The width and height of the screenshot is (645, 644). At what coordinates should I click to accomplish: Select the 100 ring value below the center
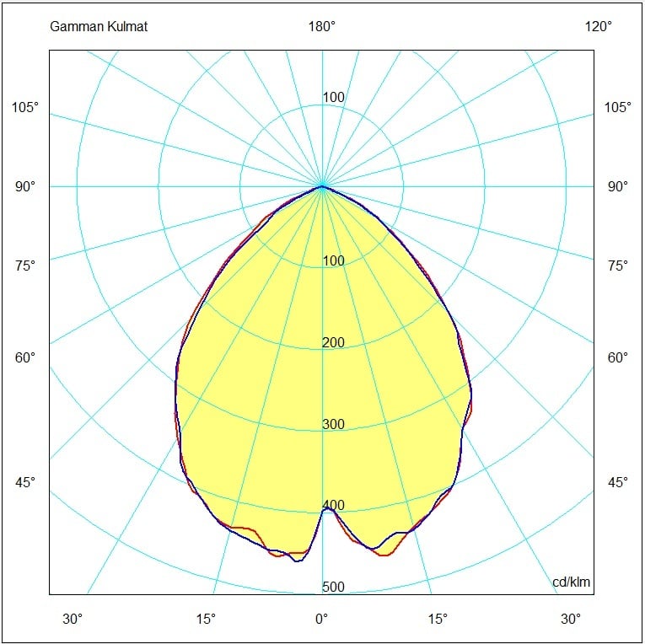(x=334, y=260)
